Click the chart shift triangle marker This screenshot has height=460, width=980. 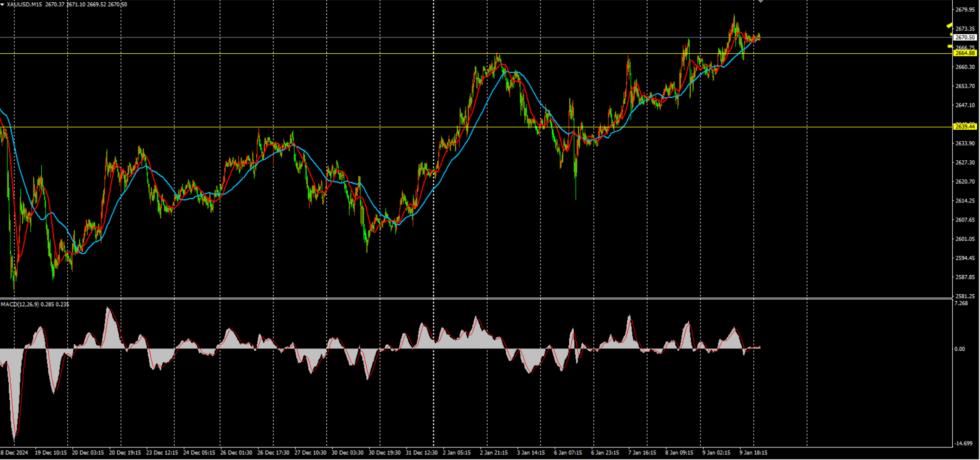tap(760, 1)
